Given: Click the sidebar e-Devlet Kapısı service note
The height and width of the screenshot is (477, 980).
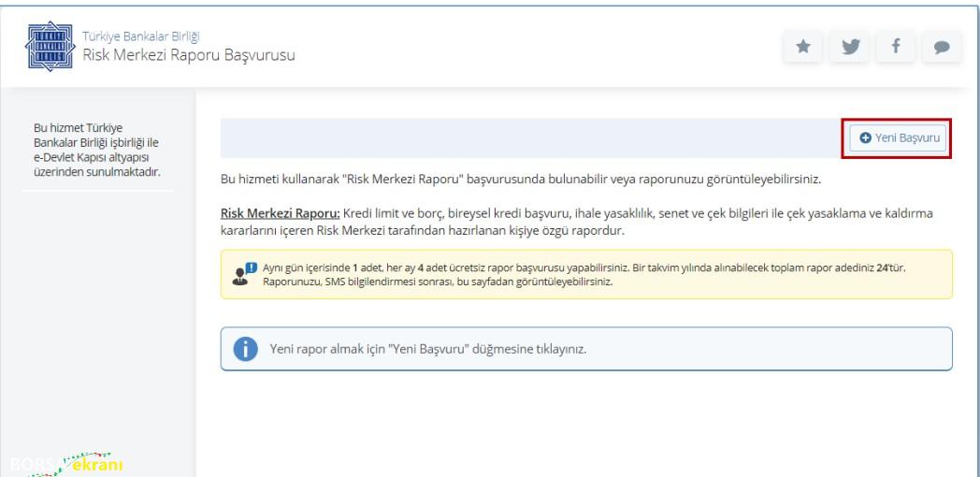Looking at the screenshot, I should 97,150.
